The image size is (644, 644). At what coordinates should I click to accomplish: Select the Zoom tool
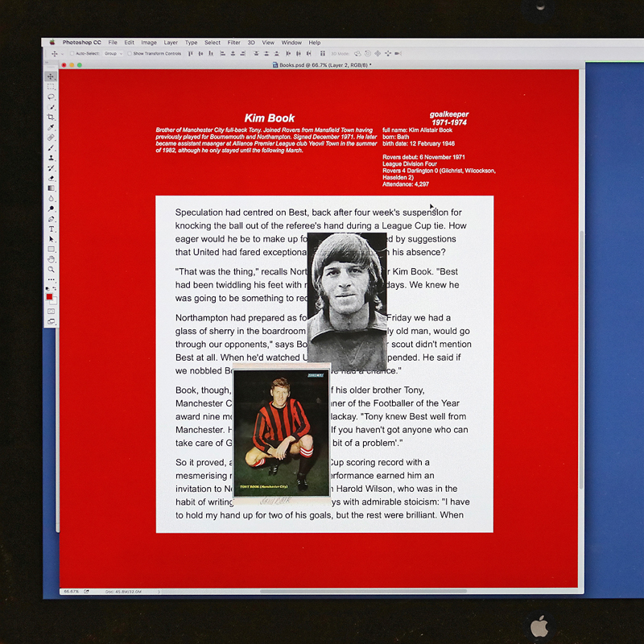51,270
